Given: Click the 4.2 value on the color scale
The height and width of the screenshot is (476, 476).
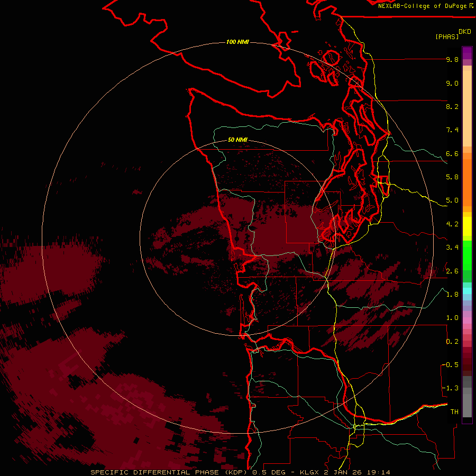Looking at the screenshot, I should tap(452, 224).
